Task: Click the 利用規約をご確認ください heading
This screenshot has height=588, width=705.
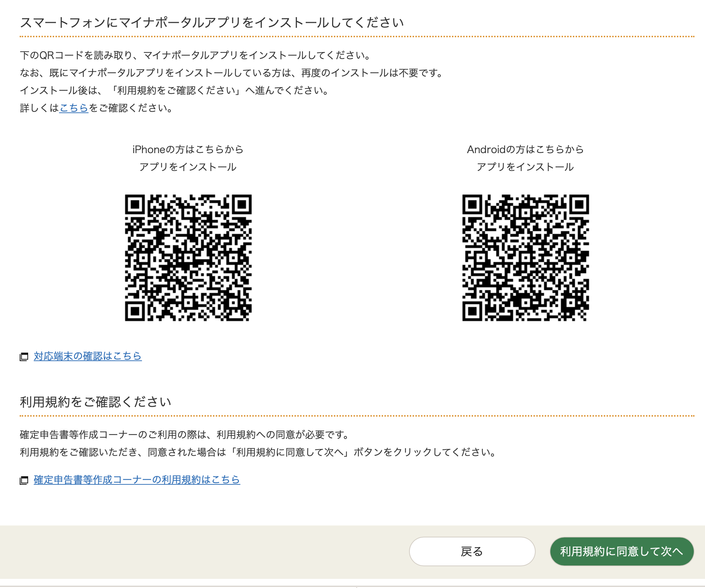Action: (96, 402)
